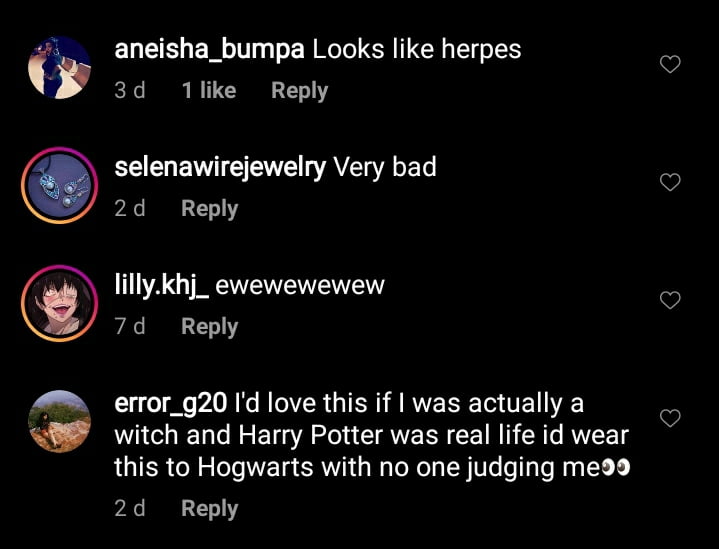The image size is (719, 549).
Task: Reply to error_g20's Harry Potter comment
Action: pyautogui.click(x=209, y=508)
